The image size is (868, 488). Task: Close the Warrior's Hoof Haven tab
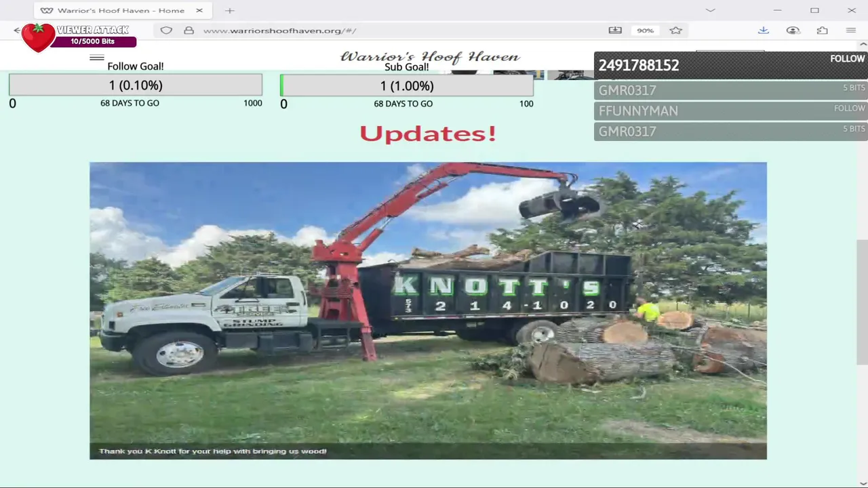coord(199,10)
